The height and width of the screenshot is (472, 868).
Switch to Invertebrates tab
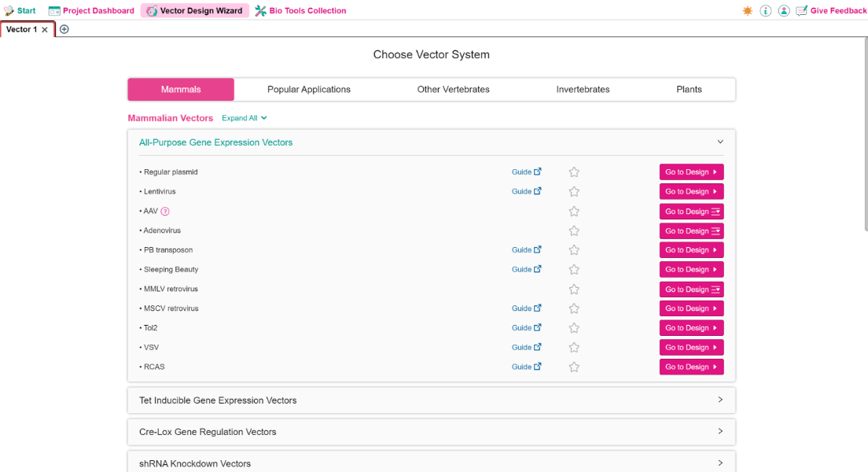pos(583,89)
